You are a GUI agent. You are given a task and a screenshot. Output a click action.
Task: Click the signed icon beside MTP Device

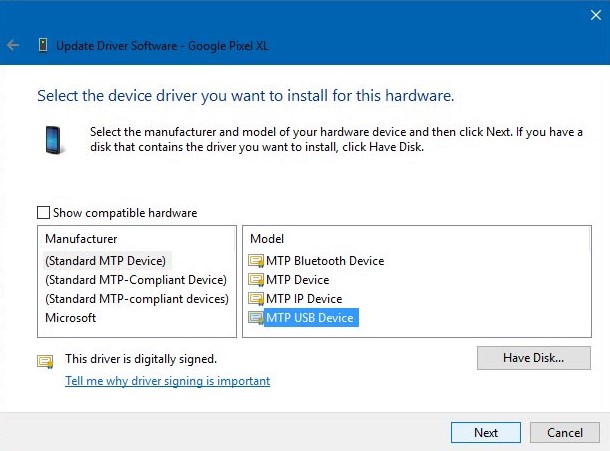pos(256,280)
